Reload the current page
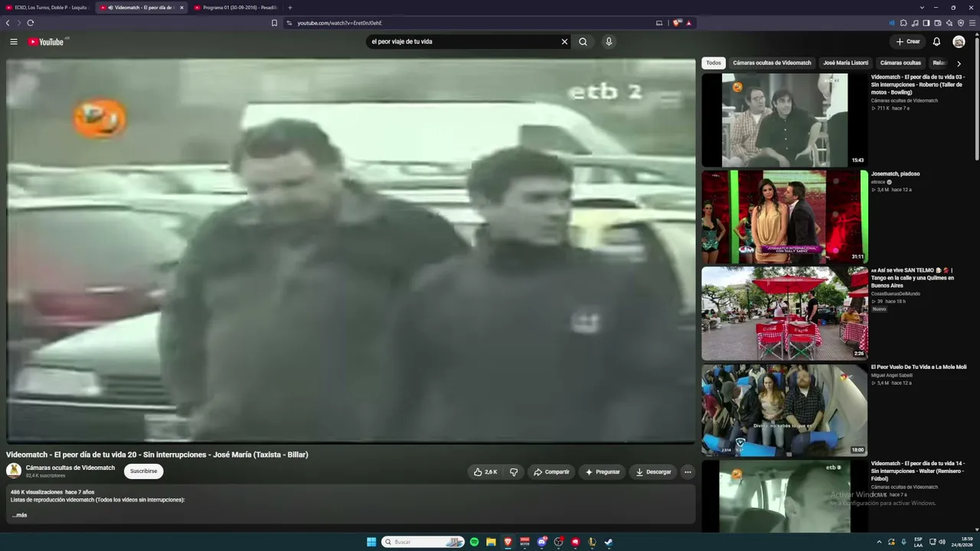The width and height of the screenshot is (980, 551). pyautogui.click(x=31, y=23)
